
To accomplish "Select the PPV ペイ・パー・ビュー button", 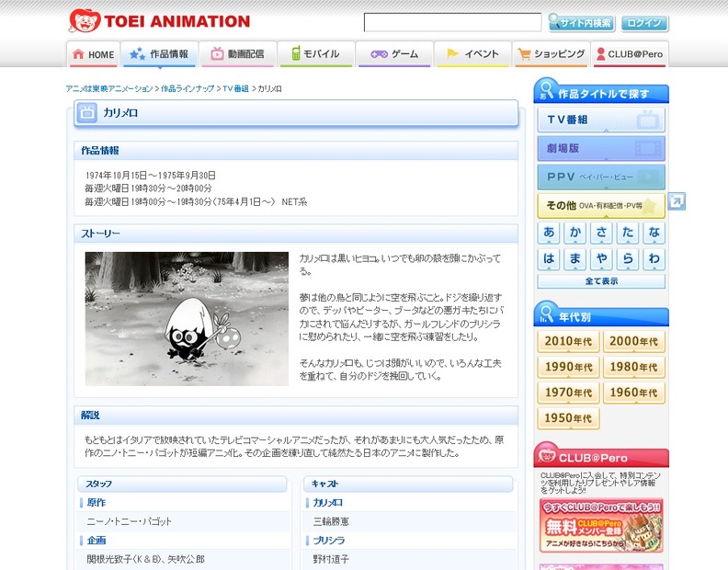I will [601, 177].
